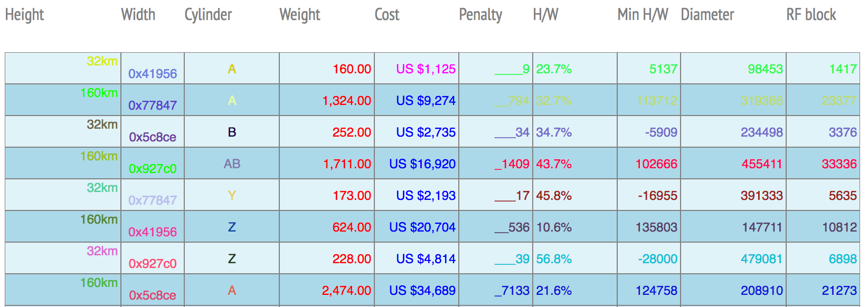Sort by the Width column header
Image resolution: width=868 pixels, height=307 pixels.
click(138, 15)
